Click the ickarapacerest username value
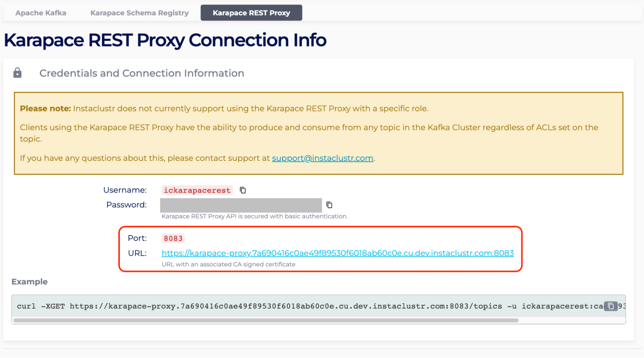 pos(197,190)
